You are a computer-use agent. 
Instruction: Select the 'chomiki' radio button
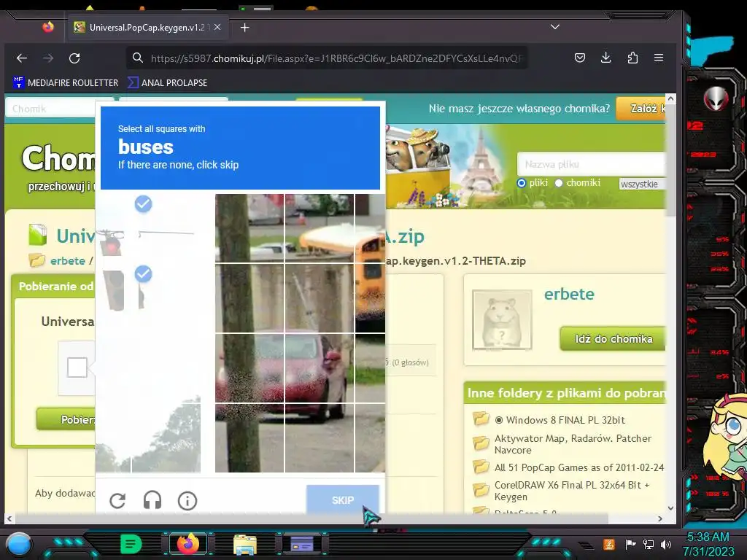click(559, 183)
